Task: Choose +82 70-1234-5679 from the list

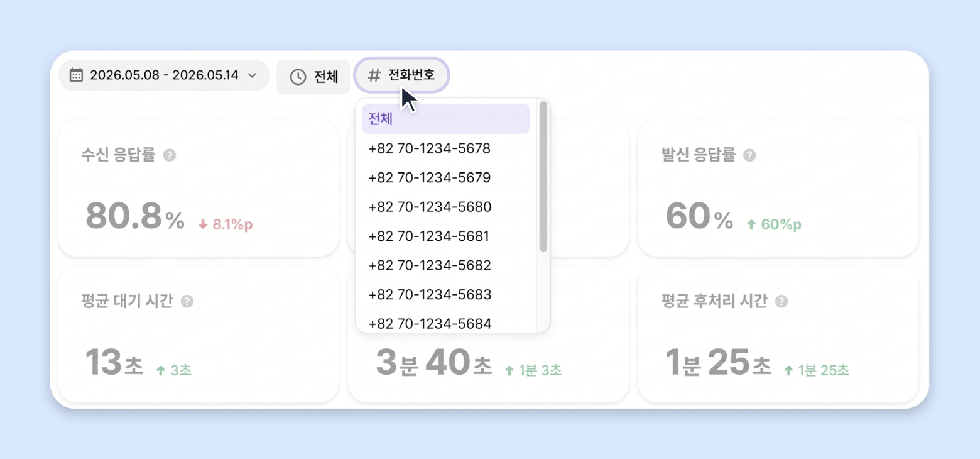Action: coord(446,177)
